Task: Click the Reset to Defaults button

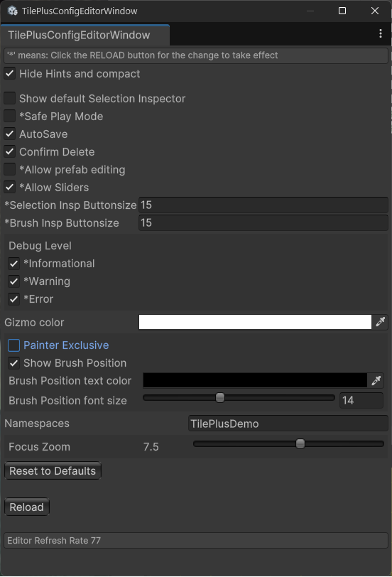Action: click(53, 470)
